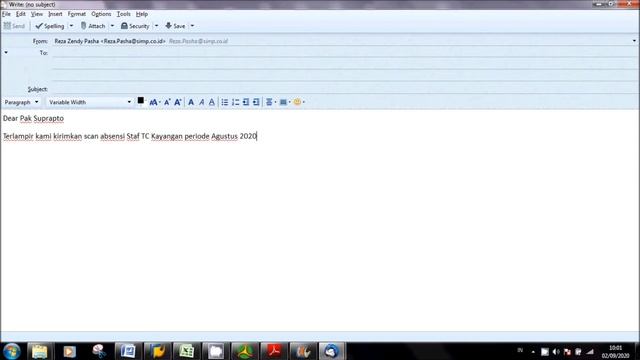This screenshot has height=360, width=640.
Task: Open the Spelling dropdown arrow
Action: point(71,26)
